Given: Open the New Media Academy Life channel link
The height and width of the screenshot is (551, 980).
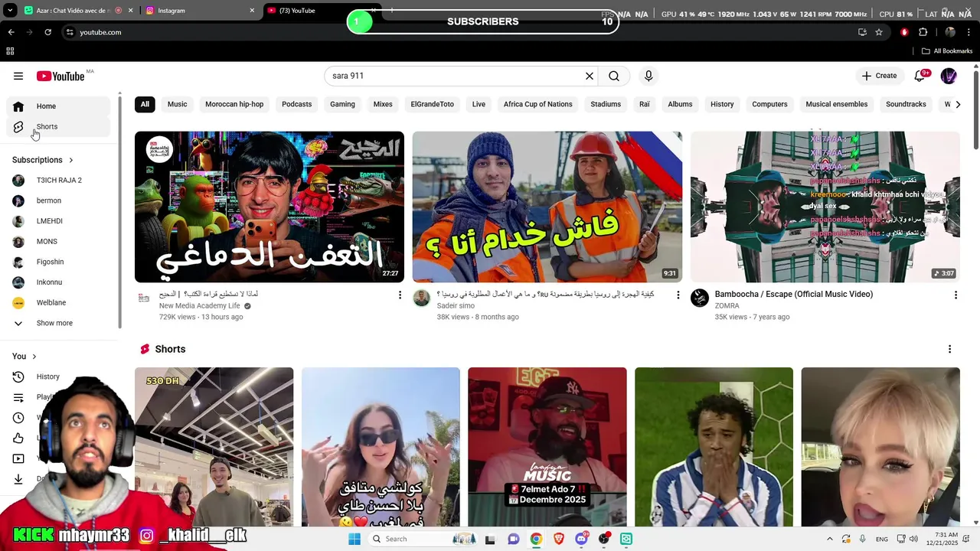Looking at the screenshot, I should point(199,306).
